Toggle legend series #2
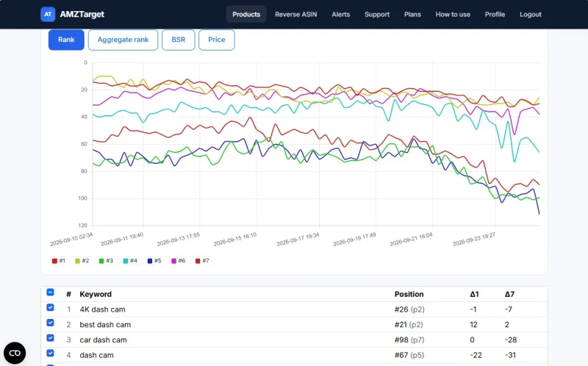This screenshot has height=366, width=588. pyautogui.click(x=82, y=261)
